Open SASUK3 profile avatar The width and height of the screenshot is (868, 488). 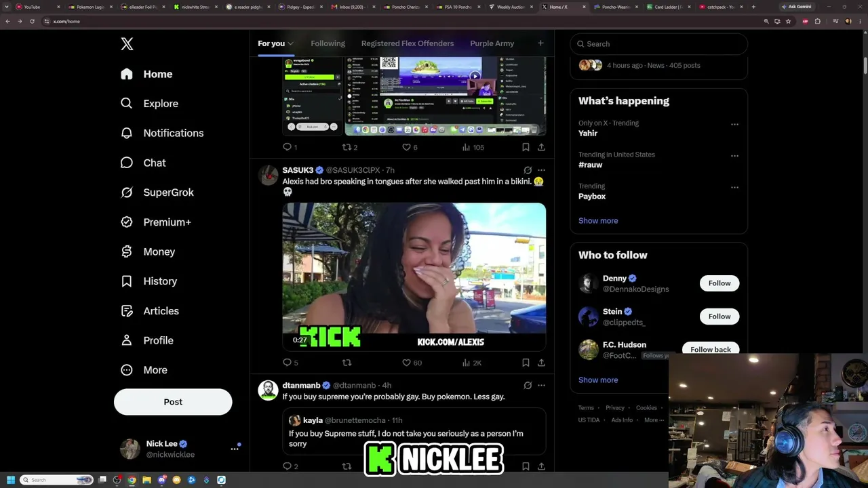coord(269,175)
